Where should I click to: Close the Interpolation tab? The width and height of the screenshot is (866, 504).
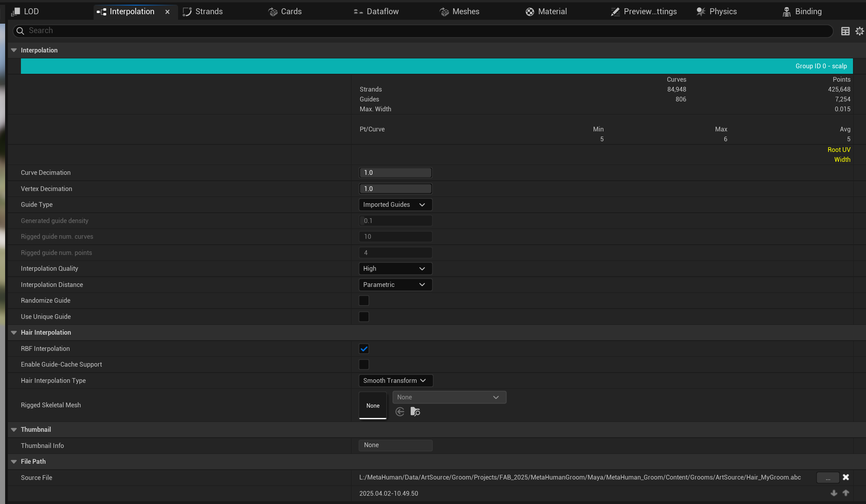point(167,12)
